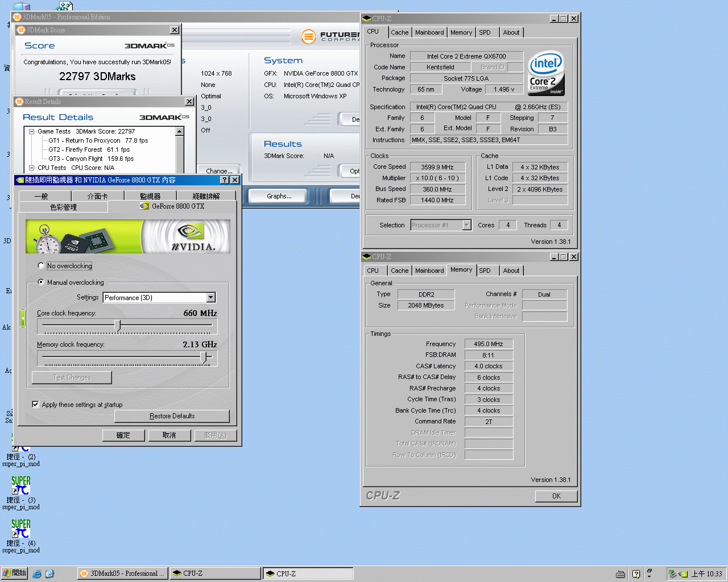Click the chip icon in the upper CPU-Z title bar
The image size is (728, 582).
367,19
